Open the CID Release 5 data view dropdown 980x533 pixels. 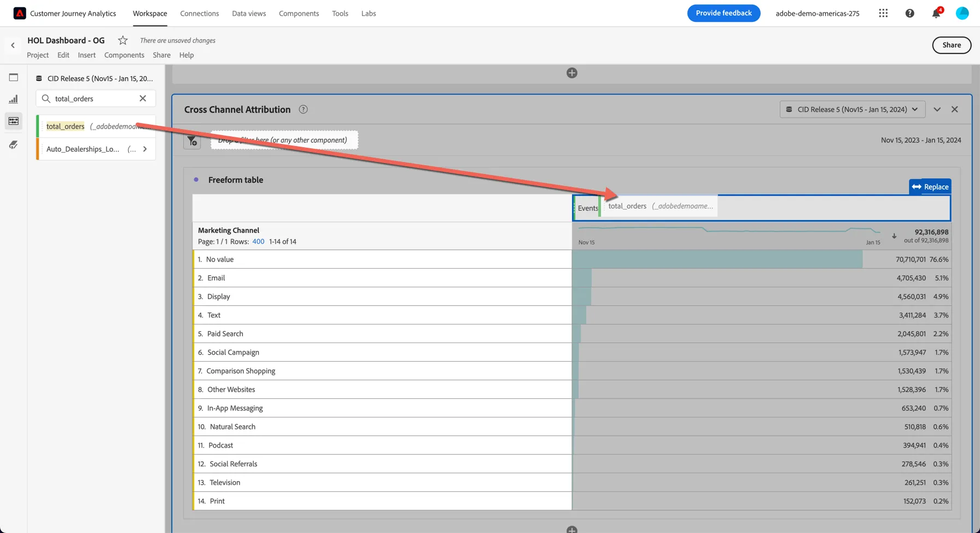pyautogui.click(x=853, y=109)
